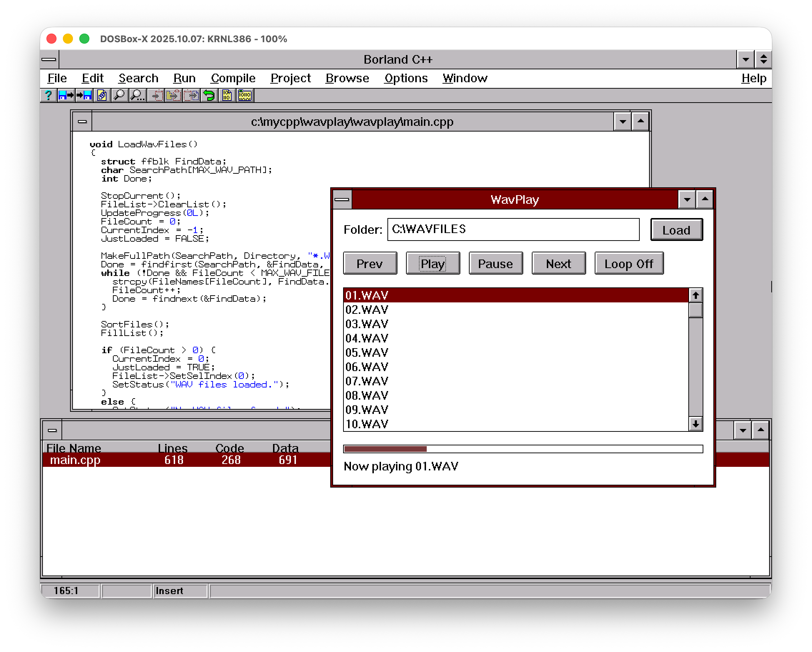Click the Open file toolbar icon

coord(66,96)
